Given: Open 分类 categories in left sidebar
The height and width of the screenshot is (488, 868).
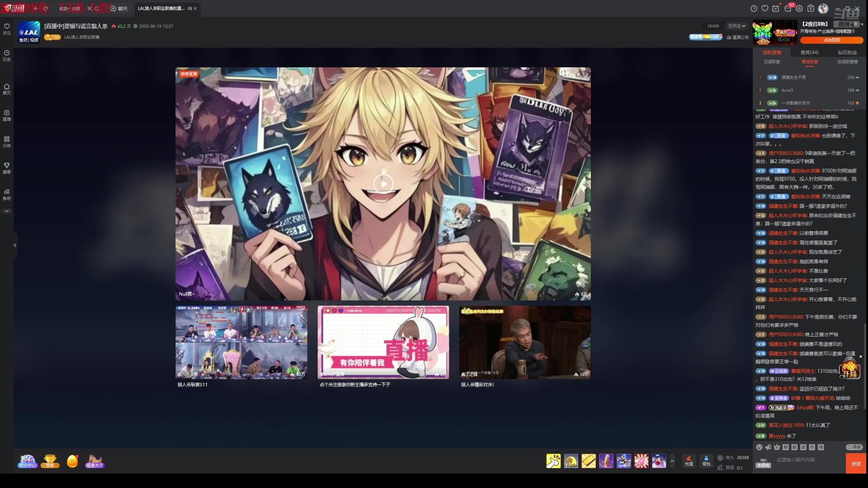Looking at the screenshot, I should click(6, 141).
